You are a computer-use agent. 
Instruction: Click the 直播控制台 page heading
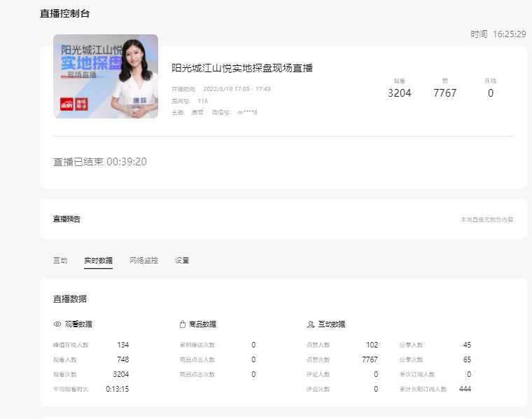65,13
